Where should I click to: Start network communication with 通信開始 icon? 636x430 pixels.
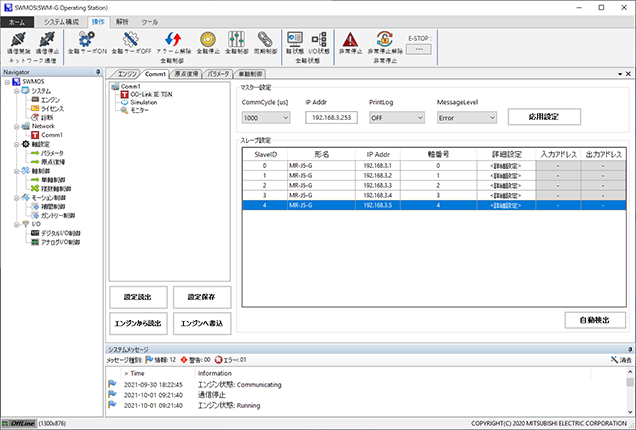(x=18, y=43)
